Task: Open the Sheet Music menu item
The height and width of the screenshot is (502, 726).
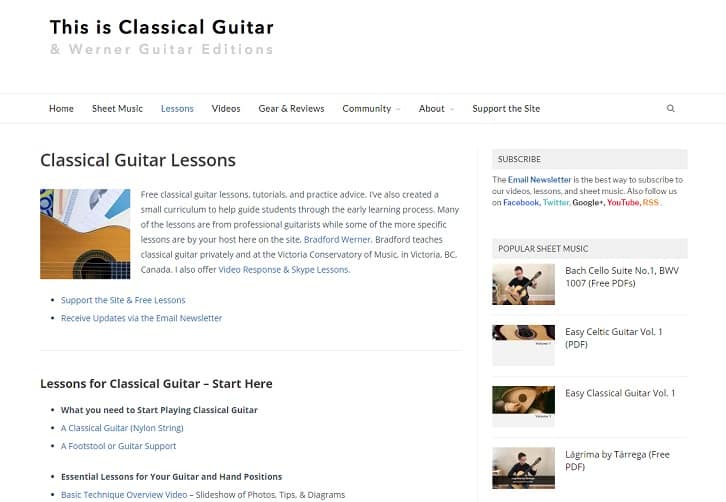Action: pyautogui.click(x=117, y=108)
